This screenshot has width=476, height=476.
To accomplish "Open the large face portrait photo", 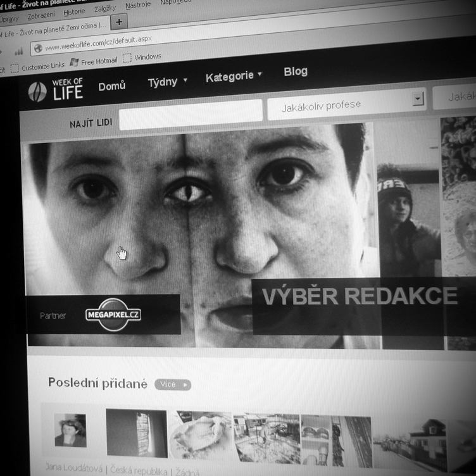I will point(201,237).
